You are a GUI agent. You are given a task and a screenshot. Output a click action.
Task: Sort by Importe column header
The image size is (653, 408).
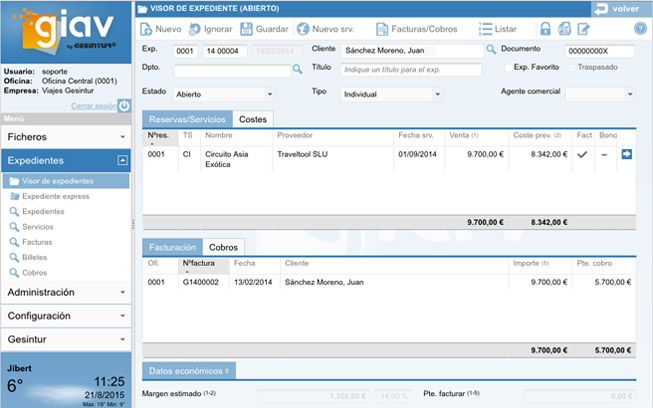(540, 264)
